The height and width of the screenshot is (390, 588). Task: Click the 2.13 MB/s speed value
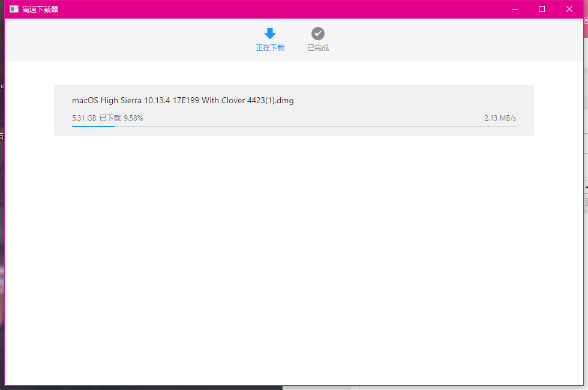click(500, 118)
